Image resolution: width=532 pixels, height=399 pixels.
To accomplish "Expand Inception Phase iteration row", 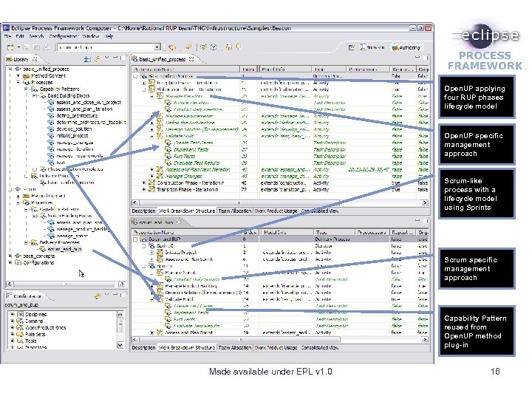I will coord(144,83).
